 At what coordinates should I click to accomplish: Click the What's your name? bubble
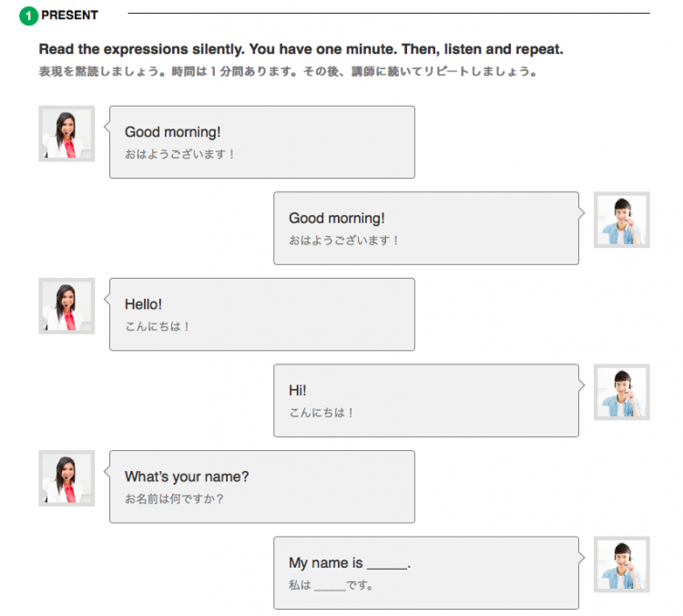click(x=261, y=487)
